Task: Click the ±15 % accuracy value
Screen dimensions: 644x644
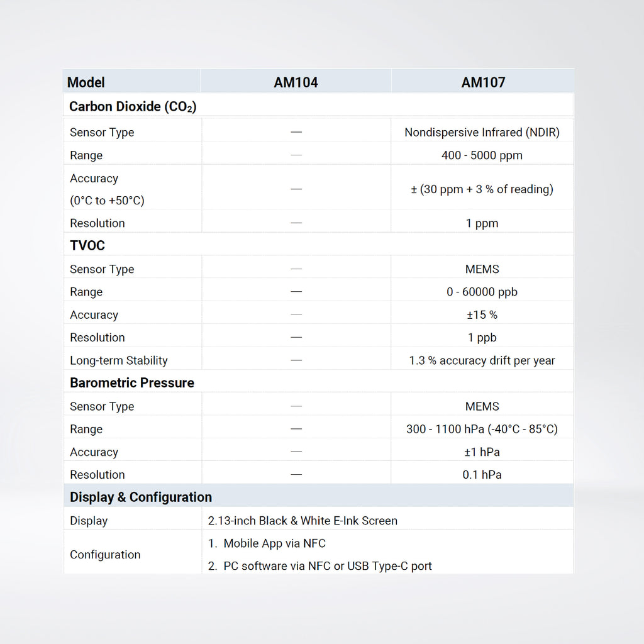Action: [x=482, y=315]
